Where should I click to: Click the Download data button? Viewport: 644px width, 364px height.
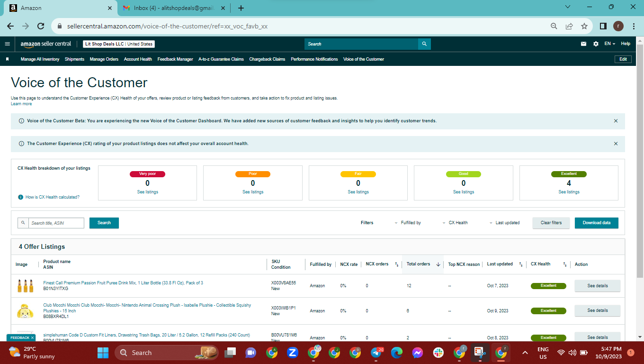[x=597, y=223]
